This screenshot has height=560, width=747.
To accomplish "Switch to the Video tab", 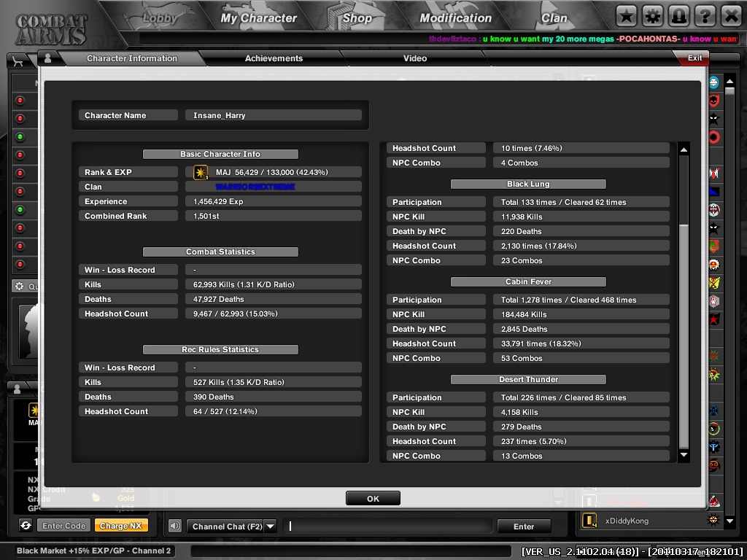I will tap(415, 58).
